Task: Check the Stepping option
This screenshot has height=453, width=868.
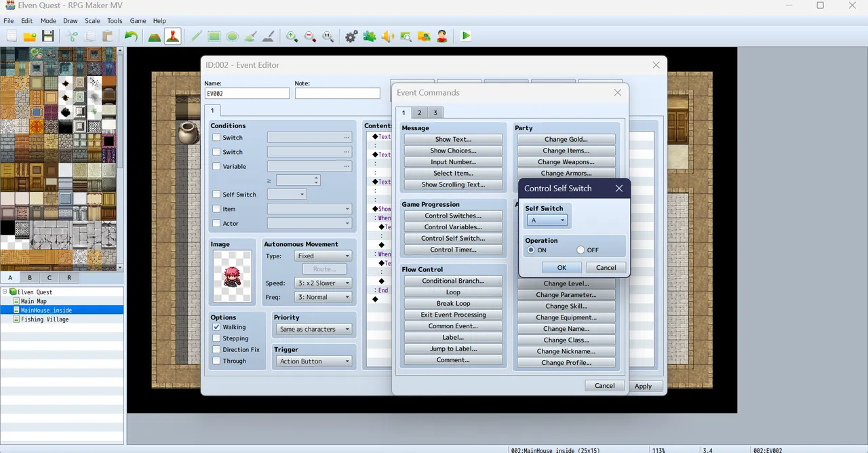Action: pos(216,338)
